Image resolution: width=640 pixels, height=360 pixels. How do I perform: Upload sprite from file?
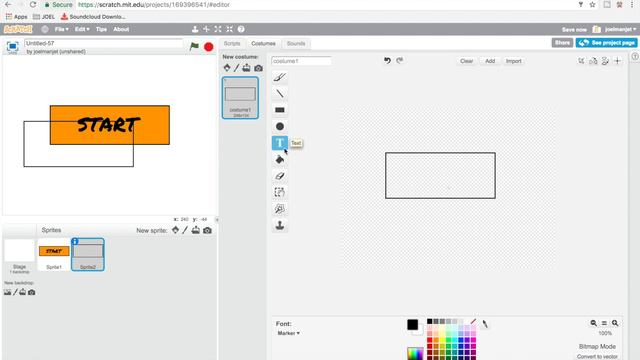coord(196,230)
